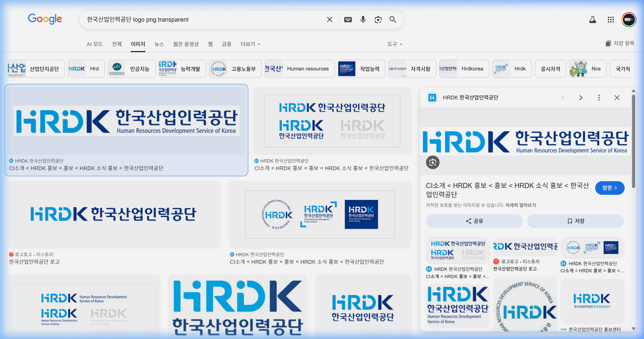Switch to 웹 tab

[210, 44]
